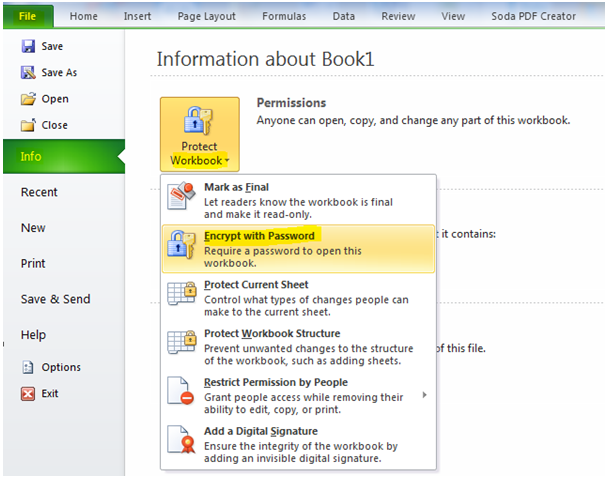This screenshot has height=481, width=605.
Task: Open the Protect Workbook dropdown button
Action: click(199, 134)
